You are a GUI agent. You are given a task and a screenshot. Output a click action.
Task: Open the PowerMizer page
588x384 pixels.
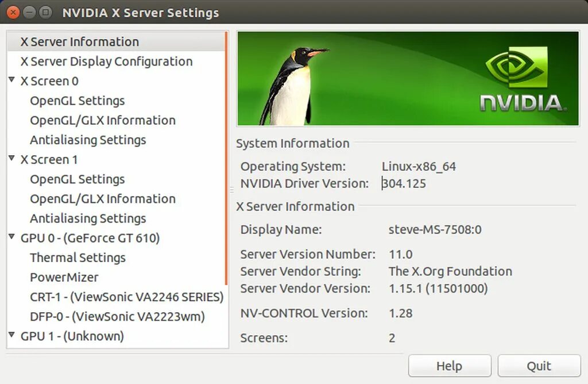pos(64,277)
